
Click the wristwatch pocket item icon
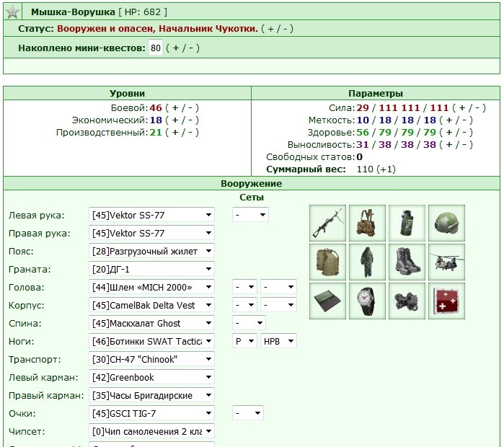[x=367, y=301]
